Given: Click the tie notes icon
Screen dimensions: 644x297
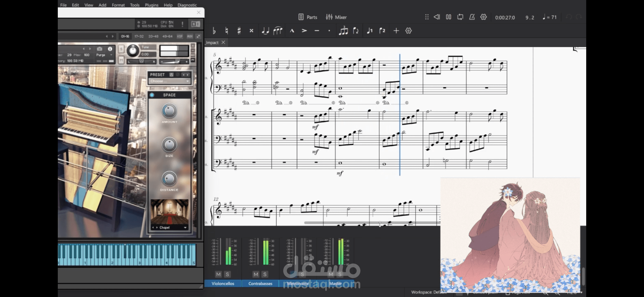Looking at the screenshot, I should pyautogui.click(x=266, y=31).
